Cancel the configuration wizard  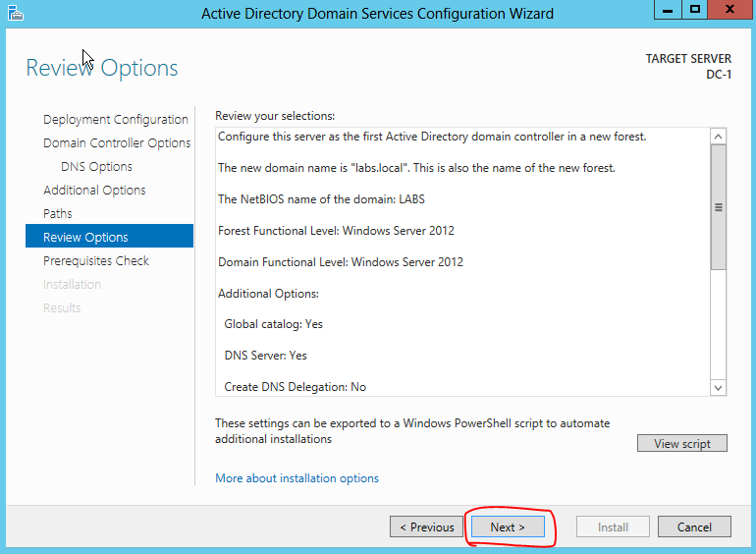coord(694,527)
